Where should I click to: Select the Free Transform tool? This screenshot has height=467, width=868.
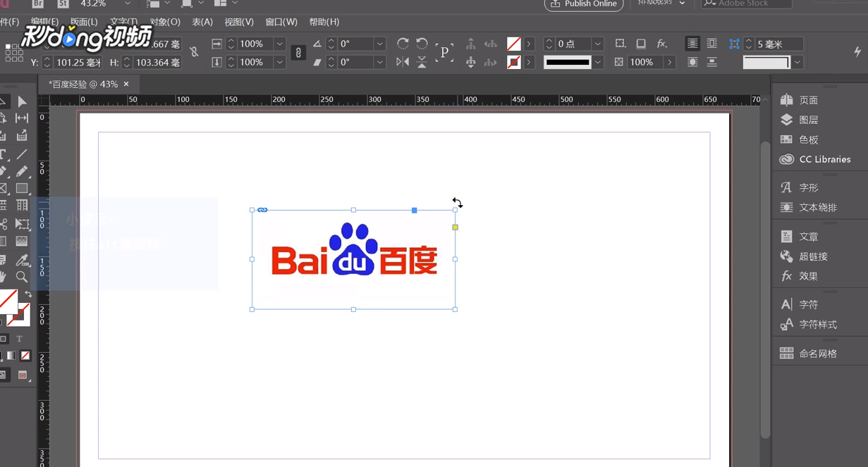(22, 224)
